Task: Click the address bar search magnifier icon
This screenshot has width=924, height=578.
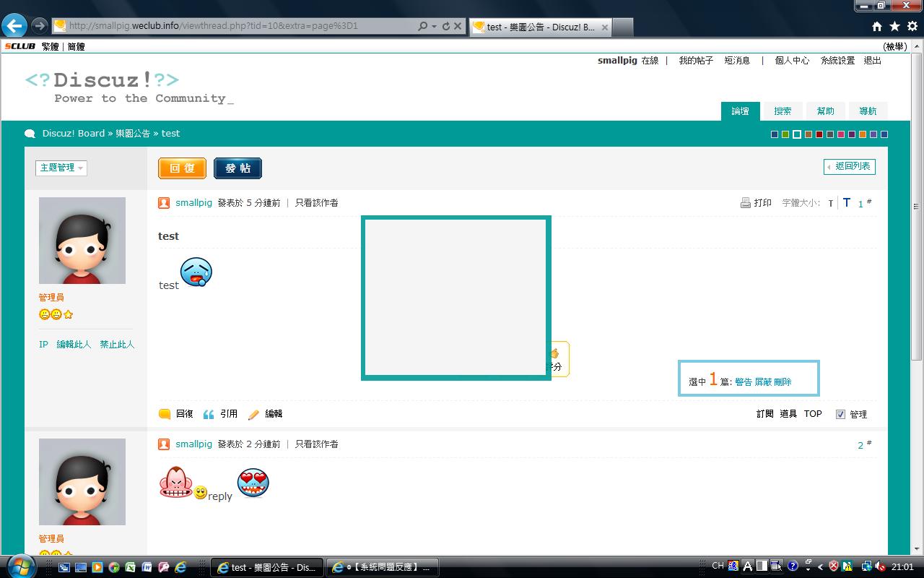Action: point(423,26)
